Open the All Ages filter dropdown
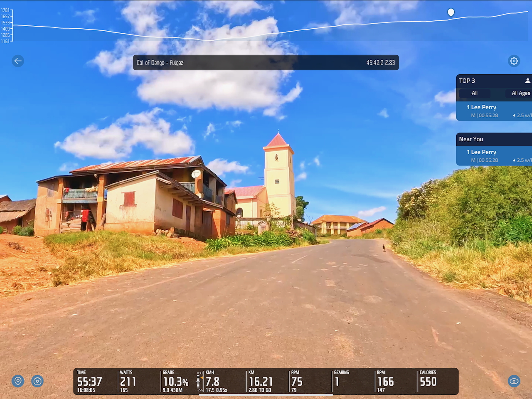The height and width of the screenshot is (399, 532). click(520, 93)
